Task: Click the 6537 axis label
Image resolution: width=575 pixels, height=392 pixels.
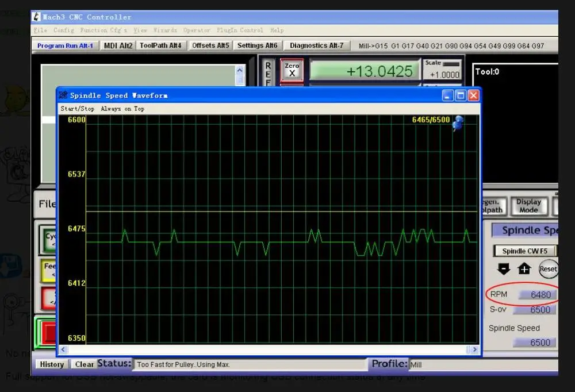Action: point(76,174)
